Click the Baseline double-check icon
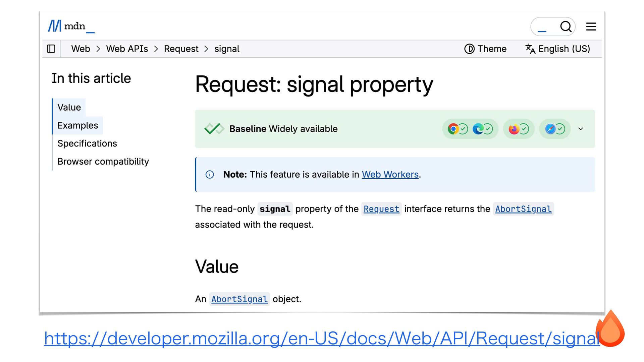 214,129
